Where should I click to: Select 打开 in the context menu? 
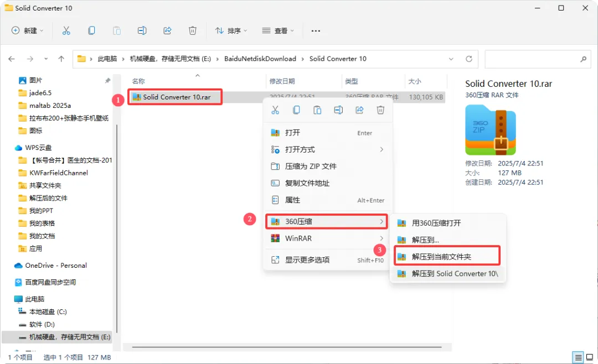pyautogui.click(x=328, y=133)
